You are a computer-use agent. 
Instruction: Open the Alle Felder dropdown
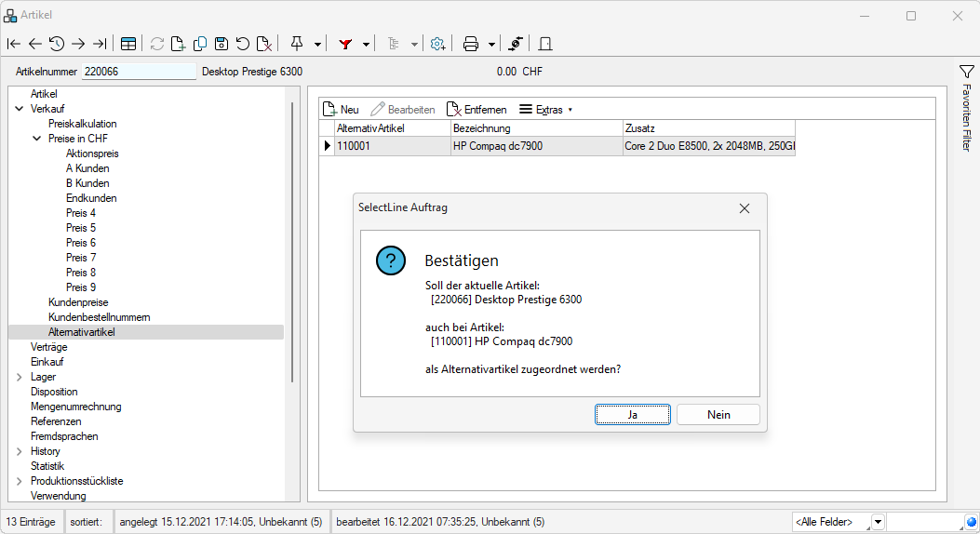[879, 522]
